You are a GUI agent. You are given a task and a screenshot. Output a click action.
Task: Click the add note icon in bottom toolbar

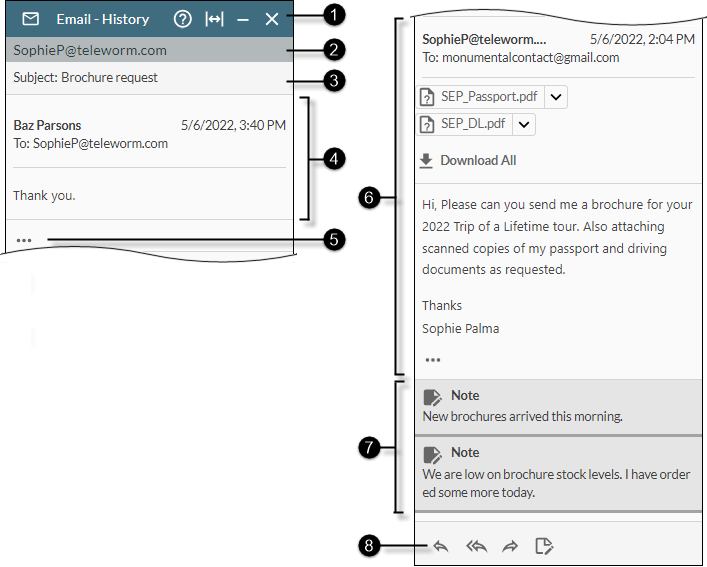pyautogui.click(x=544, y=546)
